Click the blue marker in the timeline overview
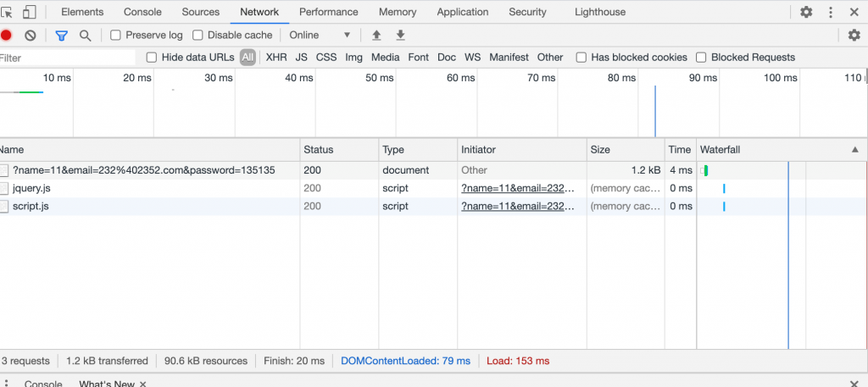Image resolution: width=868 pixels, height=387 pixels. tap(655, 110)
